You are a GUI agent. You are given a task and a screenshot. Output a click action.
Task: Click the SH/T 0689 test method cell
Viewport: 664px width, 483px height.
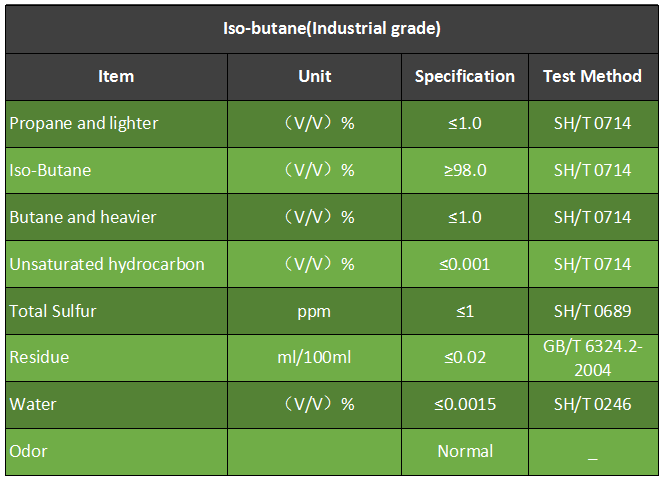point(593,311)
